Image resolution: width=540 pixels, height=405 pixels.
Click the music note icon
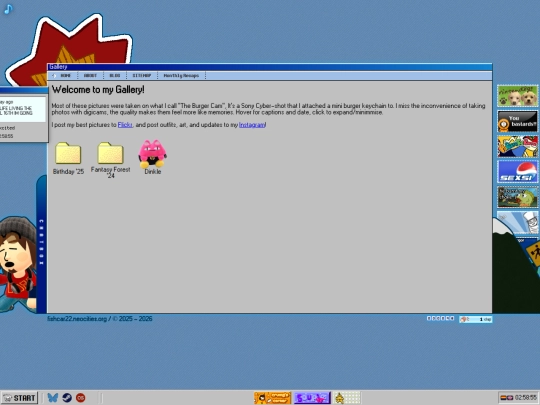point(8,9)
